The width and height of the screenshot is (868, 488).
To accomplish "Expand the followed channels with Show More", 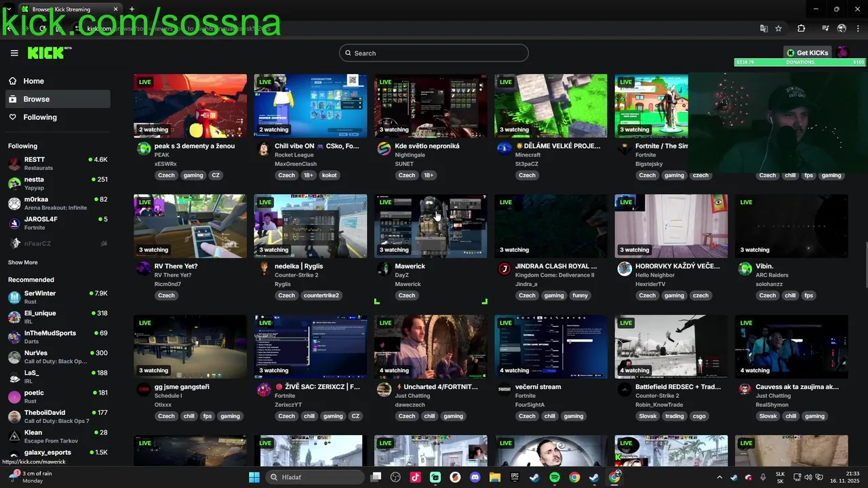I will (x=23, y=262).
